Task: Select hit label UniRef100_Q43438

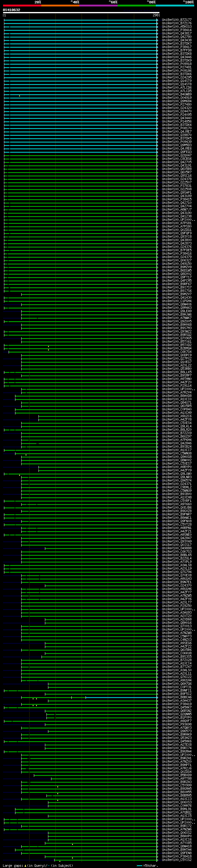Action: (x=177, y=40)
